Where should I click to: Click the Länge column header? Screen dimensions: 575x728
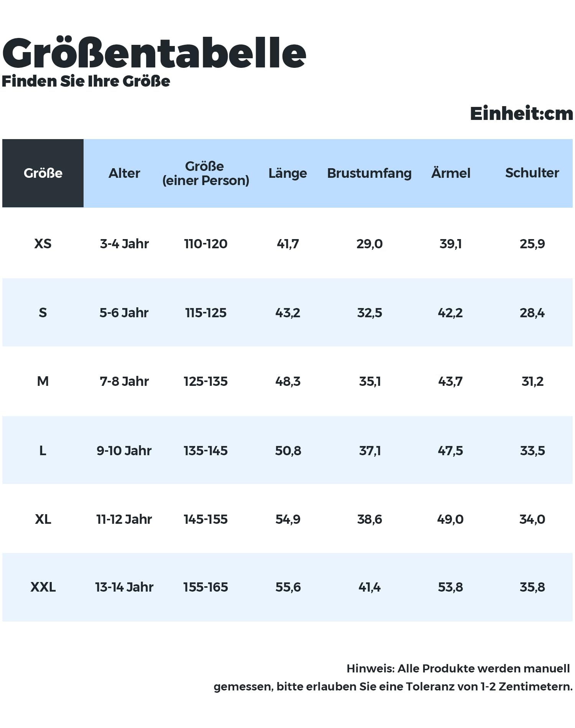pyautogui.click(x=287, y=173)
